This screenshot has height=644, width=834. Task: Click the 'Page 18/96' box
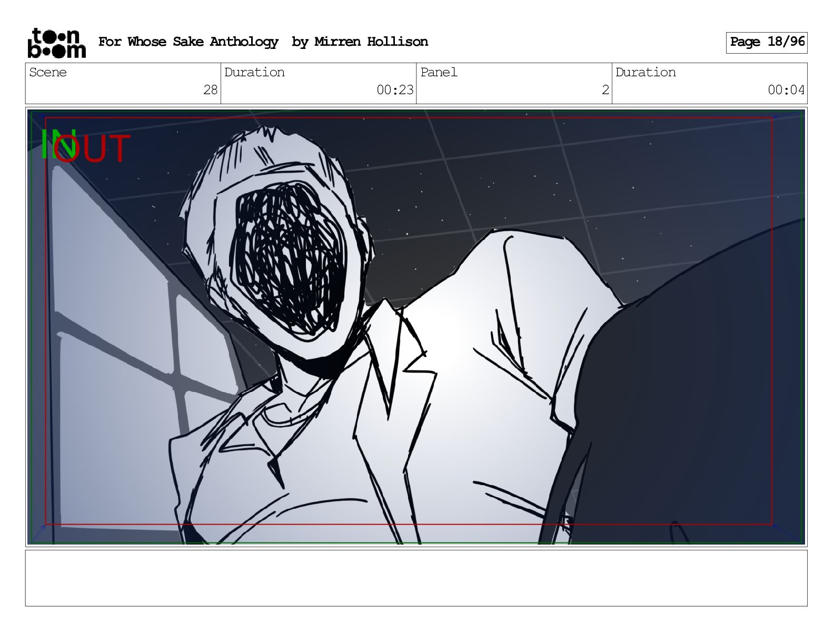click(767, 42)
